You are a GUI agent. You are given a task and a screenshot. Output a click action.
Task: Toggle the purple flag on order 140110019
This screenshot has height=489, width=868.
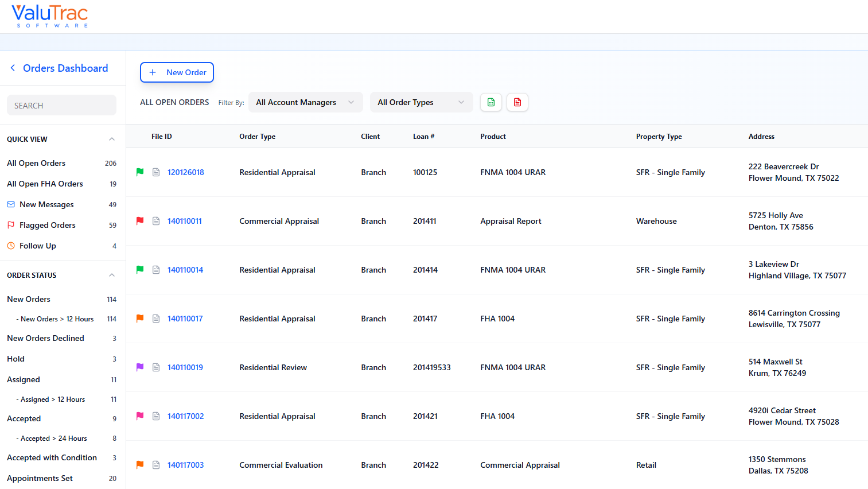coord(141,367)
